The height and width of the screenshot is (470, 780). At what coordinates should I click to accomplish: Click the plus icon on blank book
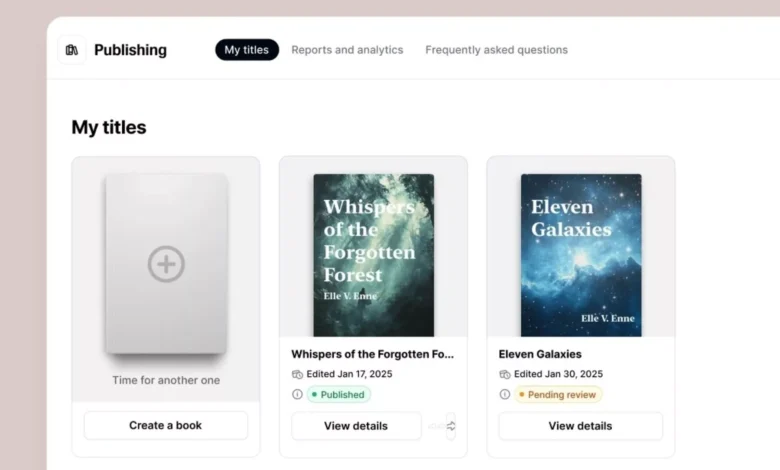click(166, 264)
